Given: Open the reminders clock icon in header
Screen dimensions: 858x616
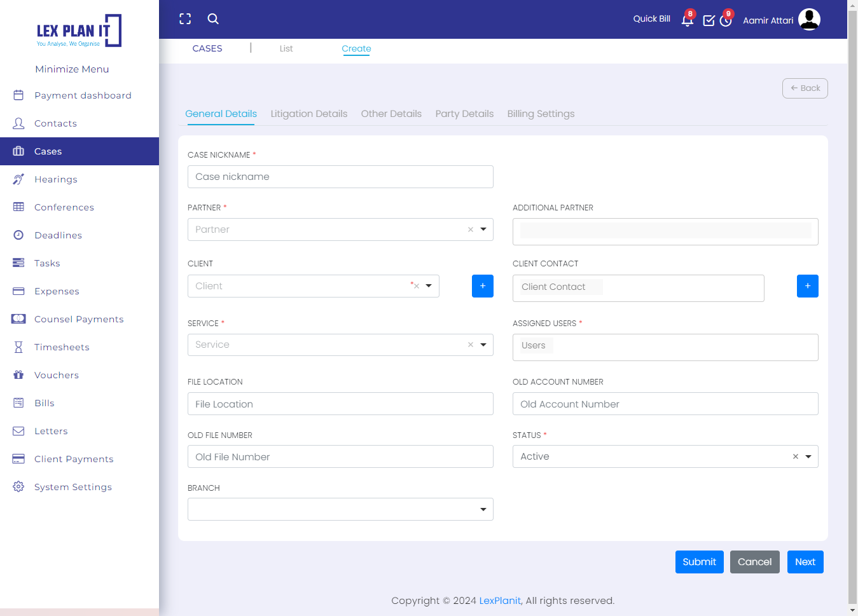Looking at the screenshot, I should [726, 20].
